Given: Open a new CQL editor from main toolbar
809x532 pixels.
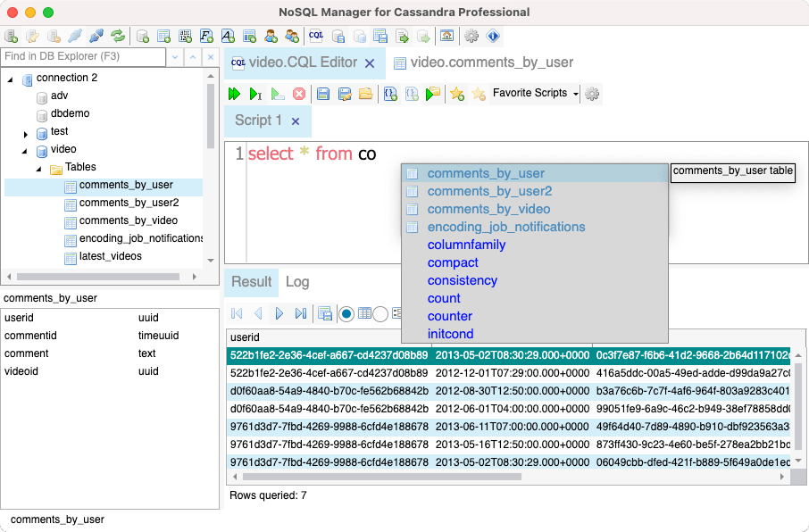Looking at the screenshot, I should click(x=316, y=37).
